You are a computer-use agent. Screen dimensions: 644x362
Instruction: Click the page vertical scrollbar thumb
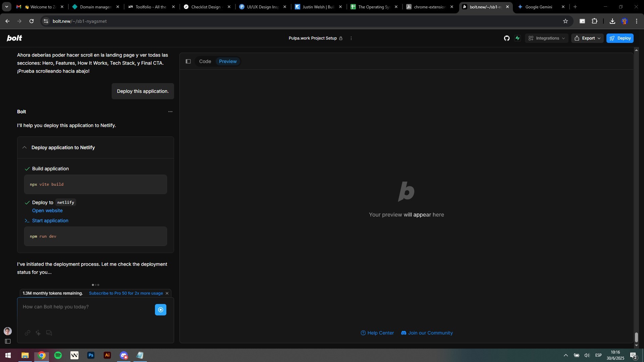[636, 337]
